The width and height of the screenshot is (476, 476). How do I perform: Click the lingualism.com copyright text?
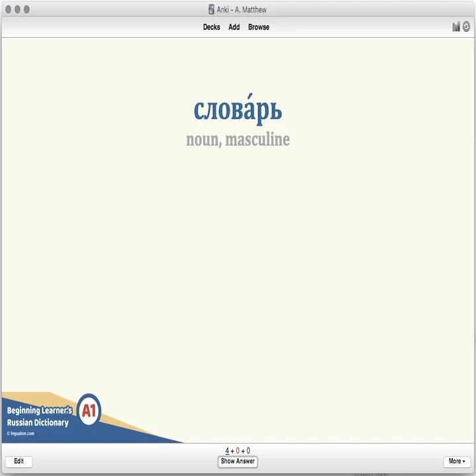pos(21,434)
